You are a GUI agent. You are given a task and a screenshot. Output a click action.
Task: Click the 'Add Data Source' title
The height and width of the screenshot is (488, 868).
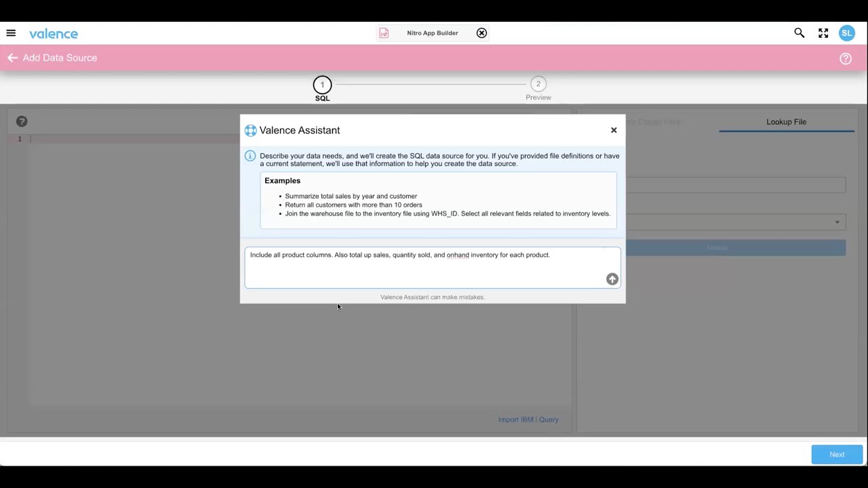[60, 58]
